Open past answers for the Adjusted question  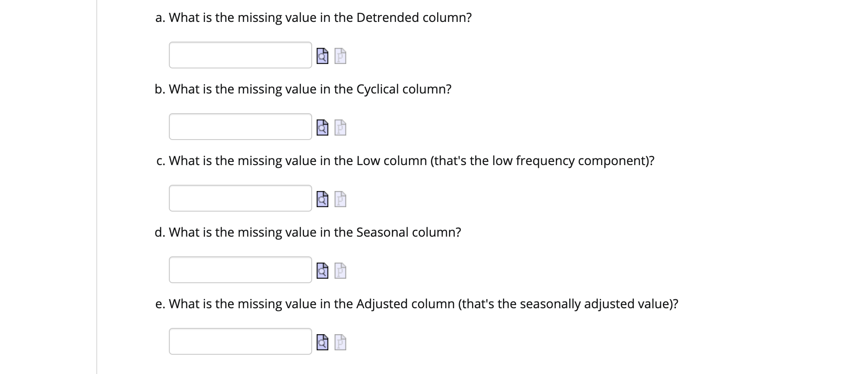click(339, 341)
